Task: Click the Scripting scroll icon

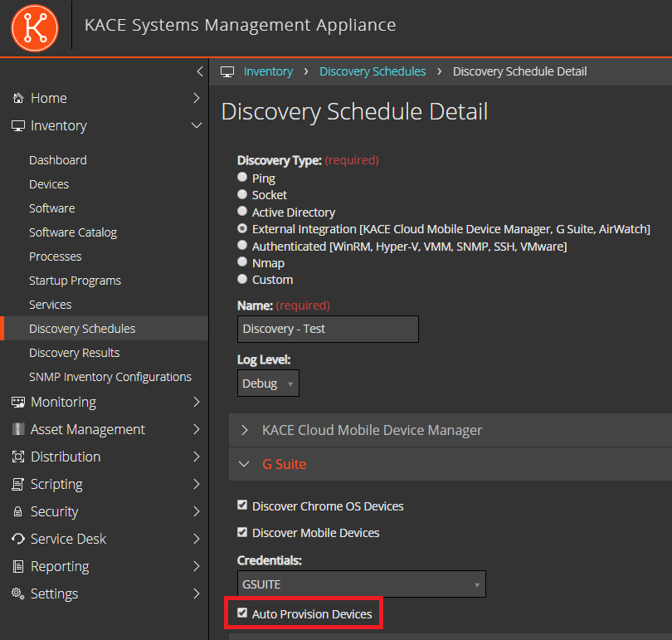Action: tap(18, 484)
